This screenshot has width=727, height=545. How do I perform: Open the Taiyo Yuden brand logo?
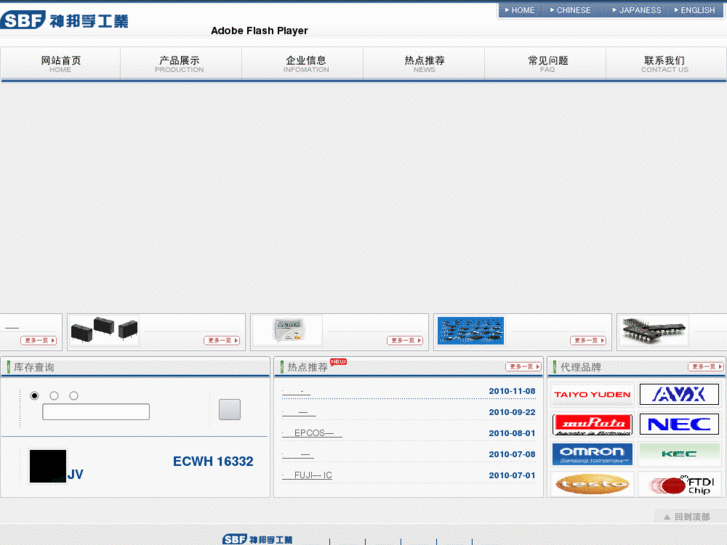(x=592, y=395)
